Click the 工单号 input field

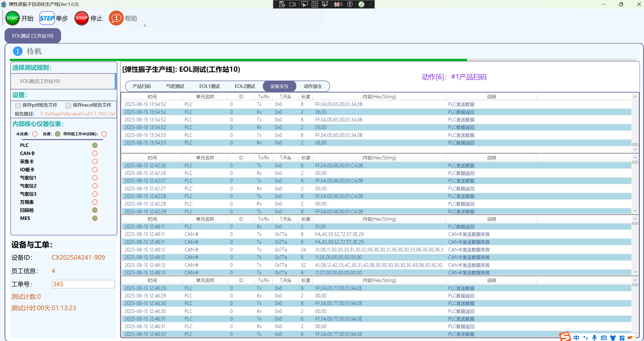[x=83, y=284]
